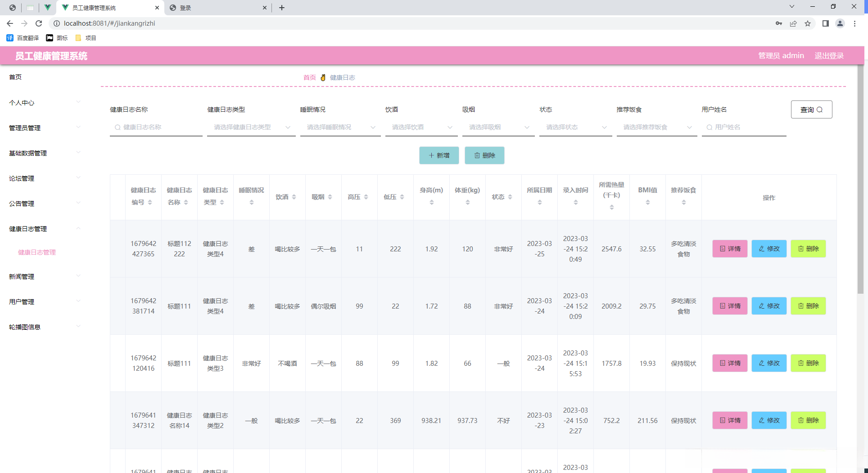Open the 项目 bookmarks folder
This screenshot has height=473, width=868.
pyautogui.click(x=86, y=38)
